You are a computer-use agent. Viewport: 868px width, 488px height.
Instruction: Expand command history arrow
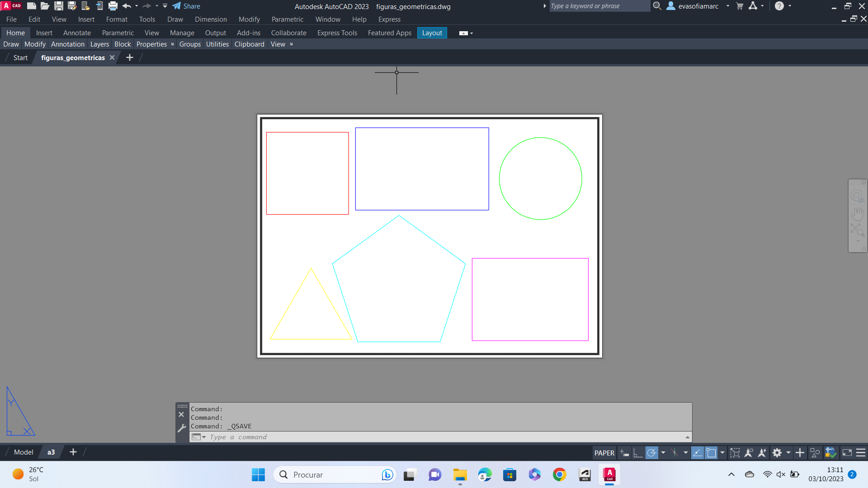pos(687,437)
